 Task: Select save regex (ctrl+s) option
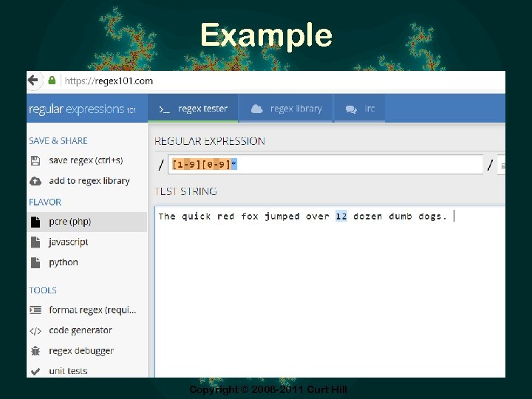tap(86, 160)
